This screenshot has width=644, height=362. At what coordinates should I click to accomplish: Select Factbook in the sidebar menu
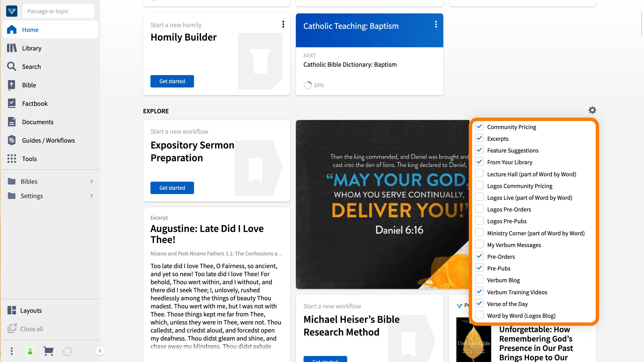click(x=51, y=103)
